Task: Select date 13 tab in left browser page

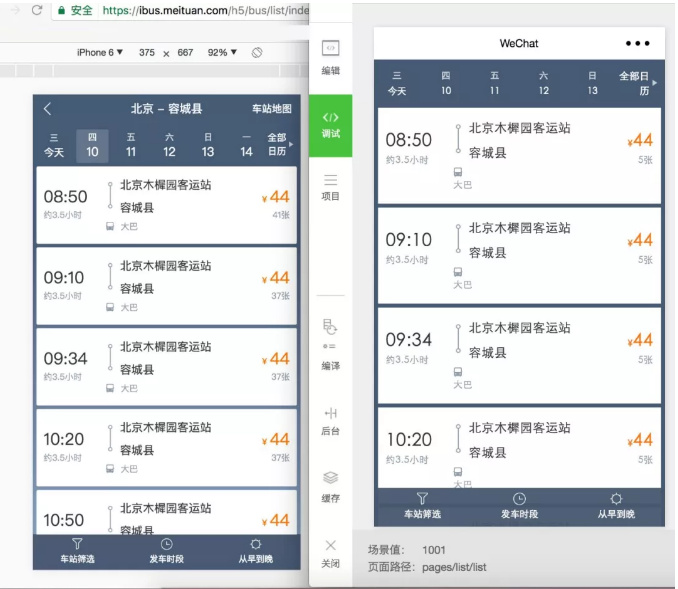Action: (x=208, y=146)
